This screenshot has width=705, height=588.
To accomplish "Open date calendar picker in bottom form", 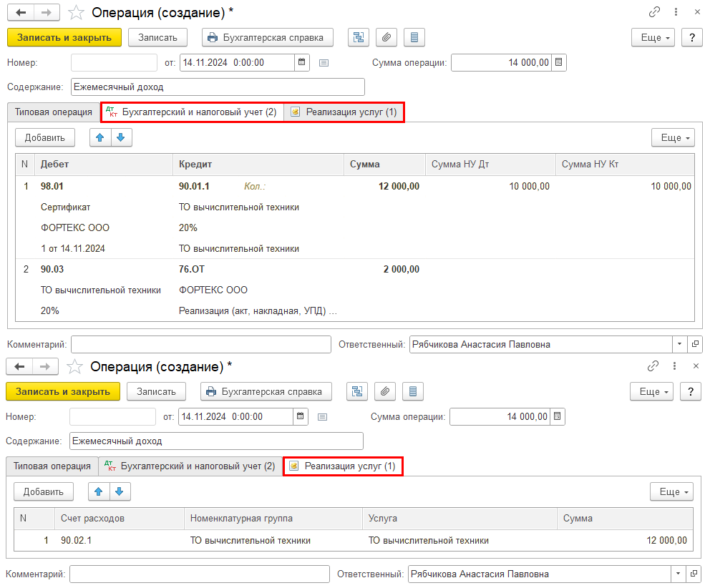I will tap(301, 416).
